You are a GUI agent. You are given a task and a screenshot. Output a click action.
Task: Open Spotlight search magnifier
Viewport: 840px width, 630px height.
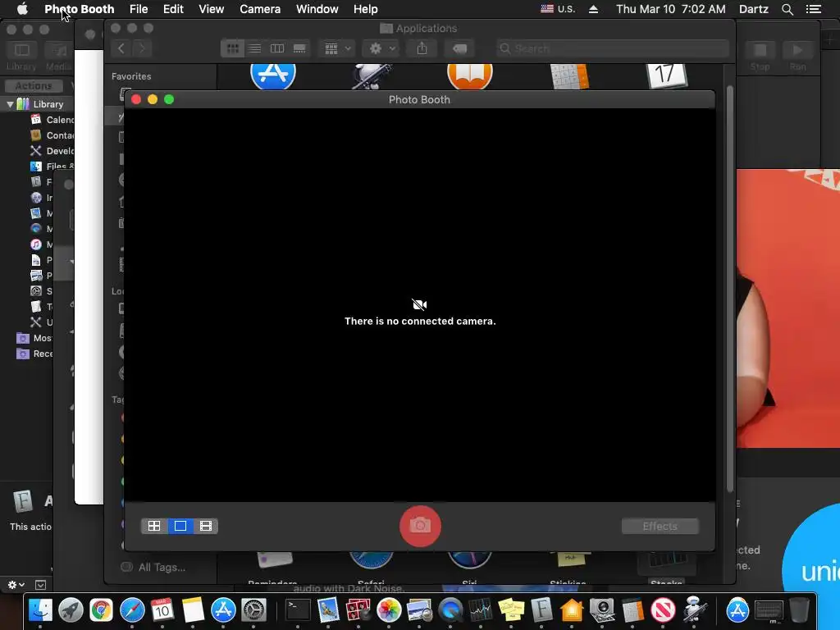(x=787, y=9)
